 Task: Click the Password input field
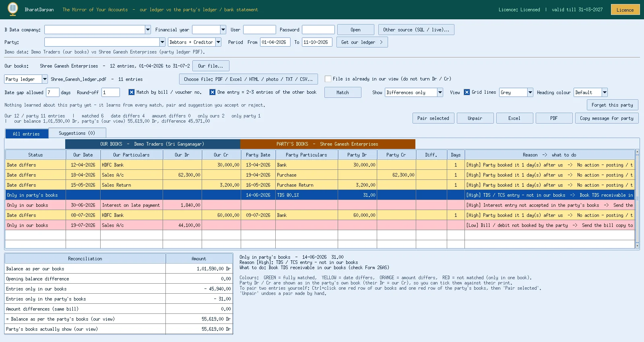[x=318, y=30]
